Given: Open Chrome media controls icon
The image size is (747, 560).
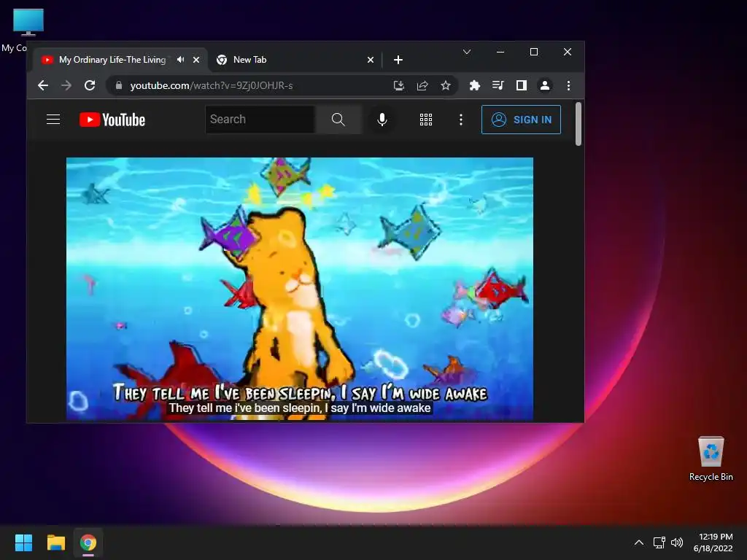Looking at the screenshot, I should tap(498, 86).
